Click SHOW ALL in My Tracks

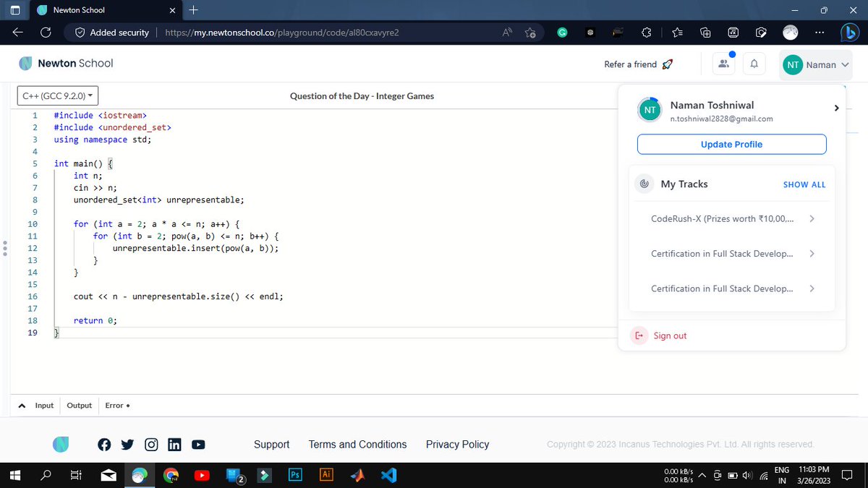[804, 184]
